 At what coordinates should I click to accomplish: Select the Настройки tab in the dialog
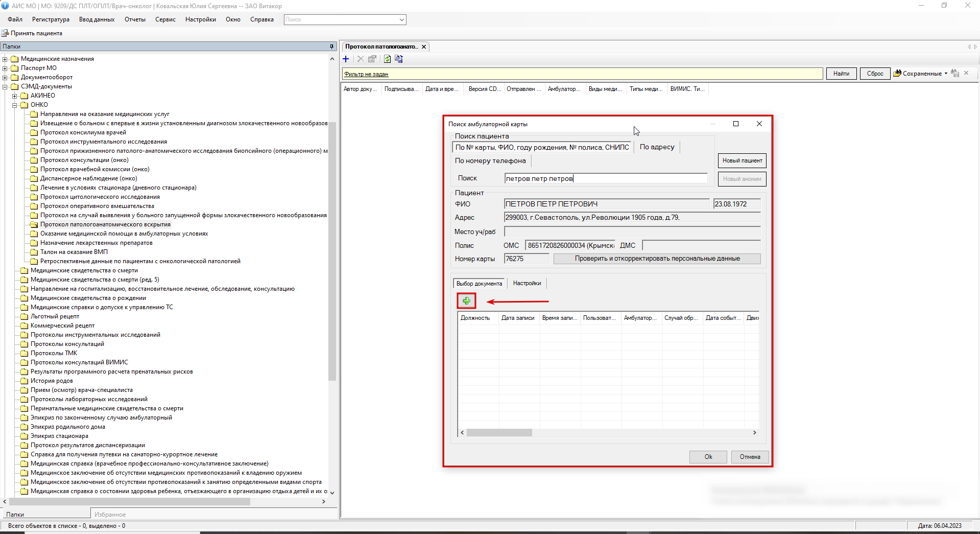[527, 283]
